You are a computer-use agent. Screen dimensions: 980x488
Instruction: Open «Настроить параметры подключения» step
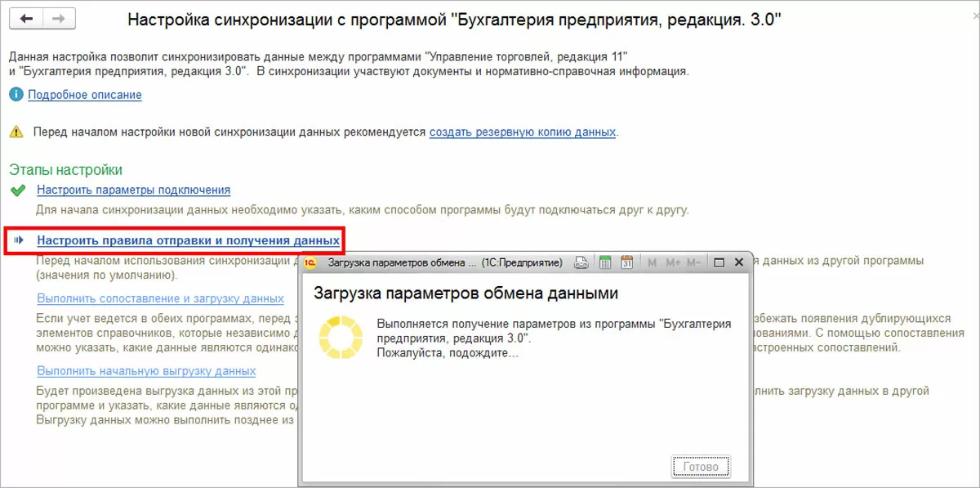point(133,190)
